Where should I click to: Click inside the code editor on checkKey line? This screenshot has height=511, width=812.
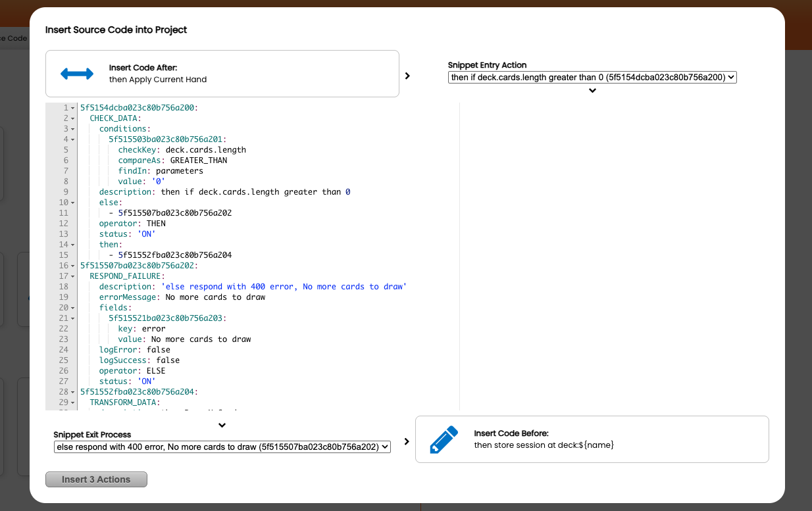click(x=182, y=150)
